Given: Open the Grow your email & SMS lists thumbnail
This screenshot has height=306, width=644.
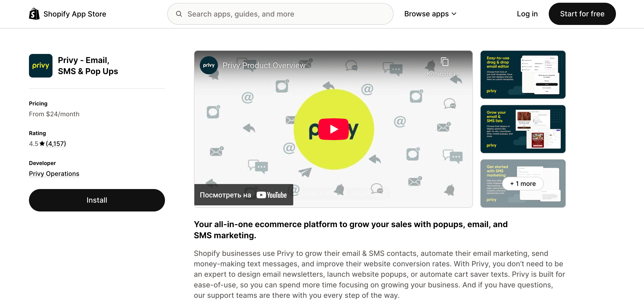Looking at the screenshot, I should [523, 129].
